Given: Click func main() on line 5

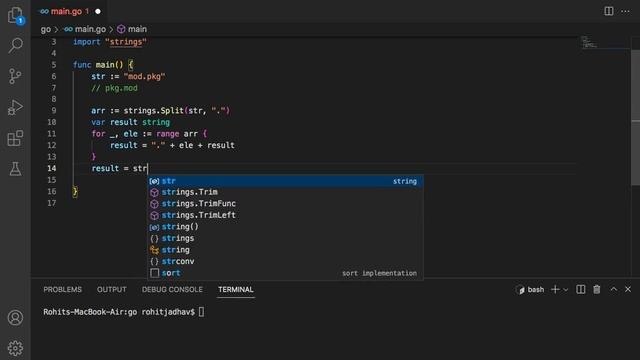Looking at the screenshot, I should click(x=98, y=65).
